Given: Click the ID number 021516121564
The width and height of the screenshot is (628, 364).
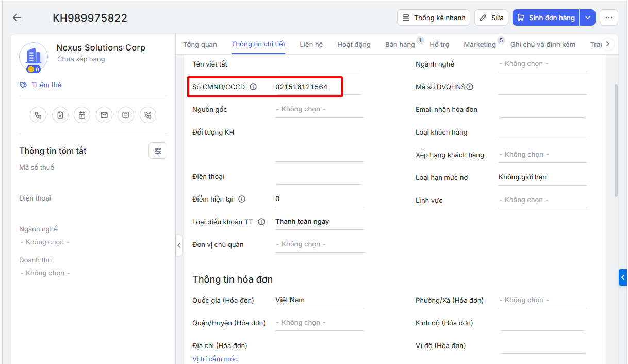Looking at the screenshot, I should point(302,87).
